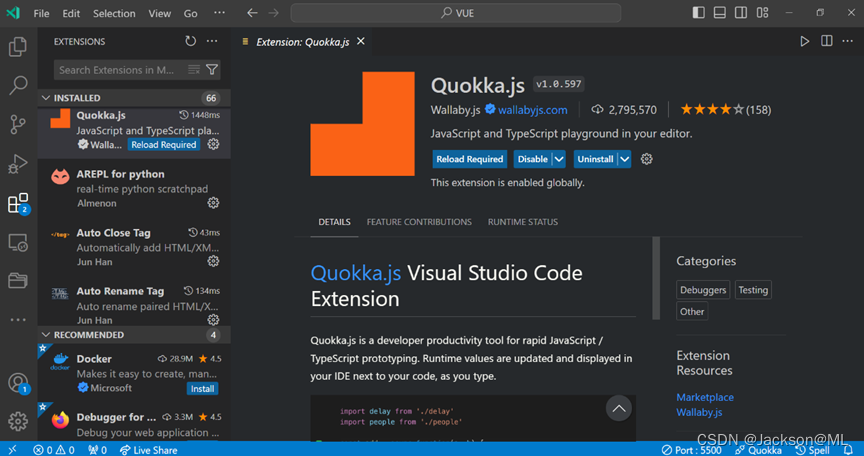864x456 pixels.
Task: Open the Source Control view
Action: click(x=18, y=124)
